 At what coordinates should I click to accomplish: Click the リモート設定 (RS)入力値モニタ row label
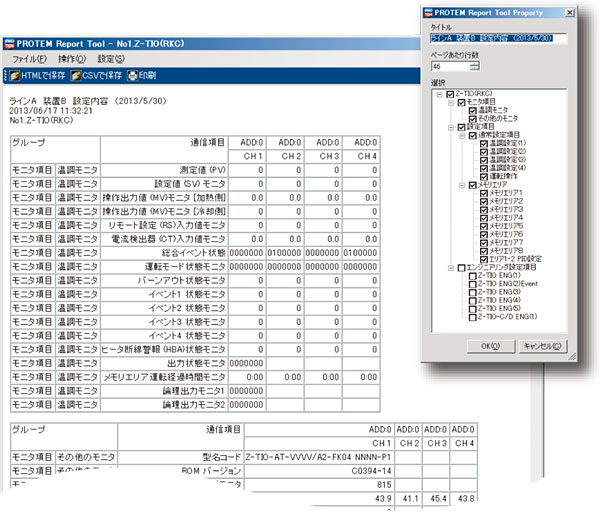167,225
